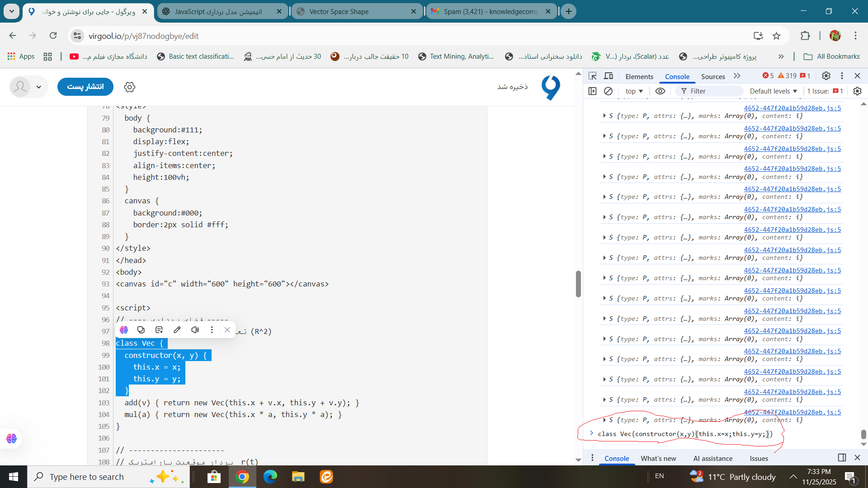The width and height of the screenshot is (868, 488).
Task: Open the Virgool post settings gear
Action: [x=130, y=87]
